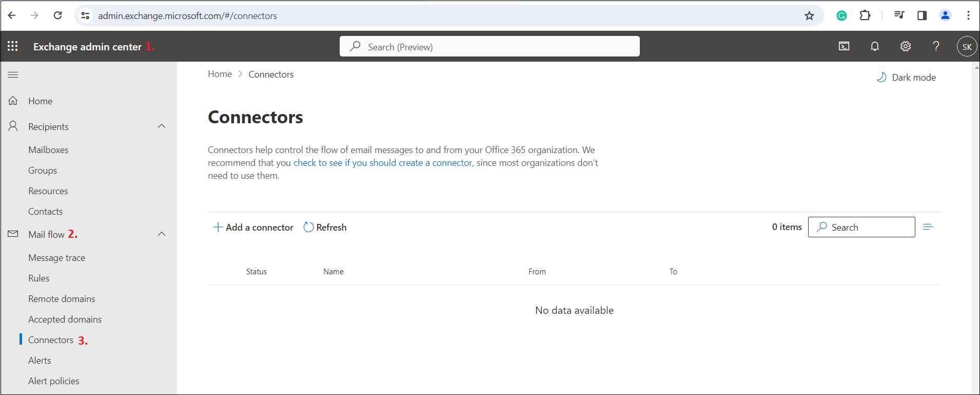
Task: Click the Home breadcrumb link
Action: pyautogui.click(x=220, y=74)
